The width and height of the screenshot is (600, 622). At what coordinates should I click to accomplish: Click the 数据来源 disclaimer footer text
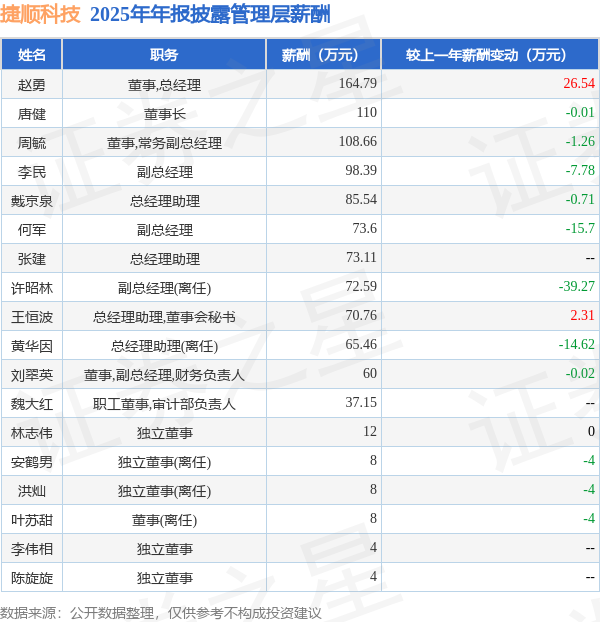(161, 613)
